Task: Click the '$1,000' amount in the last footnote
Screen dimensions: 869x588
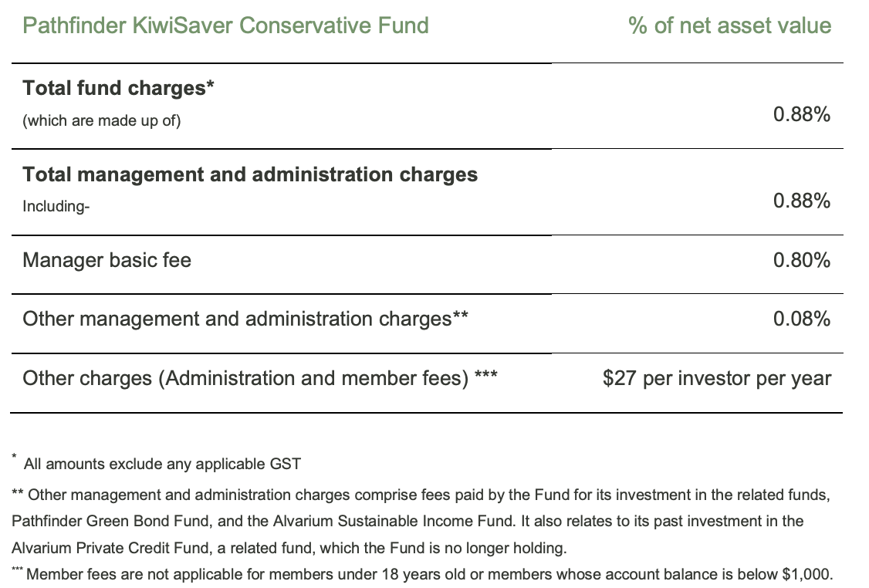Action: tap(809, 575)
